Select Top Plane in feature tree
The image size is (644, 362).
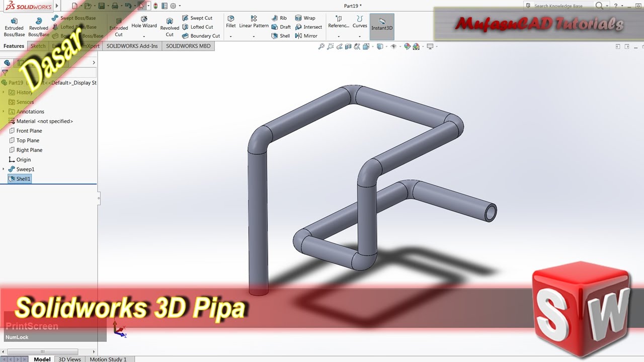tap(24, 140)
